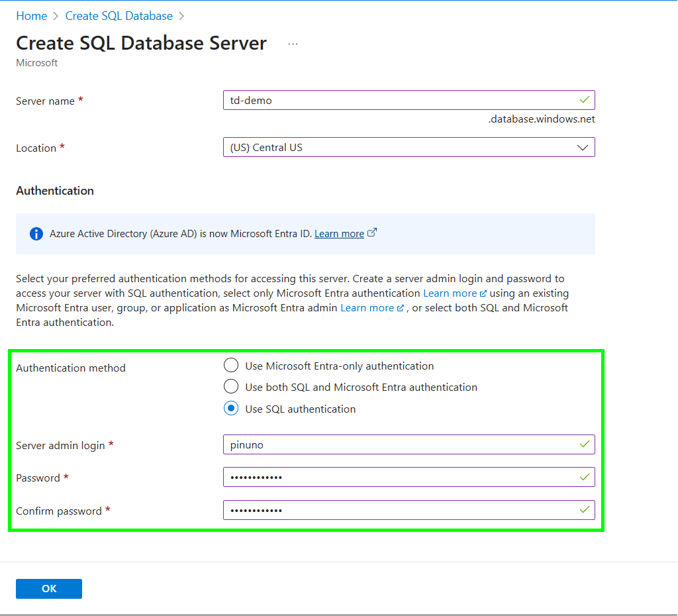
Task: Click the Server name field containing td-demo
Action: click(x=397, y=101)
